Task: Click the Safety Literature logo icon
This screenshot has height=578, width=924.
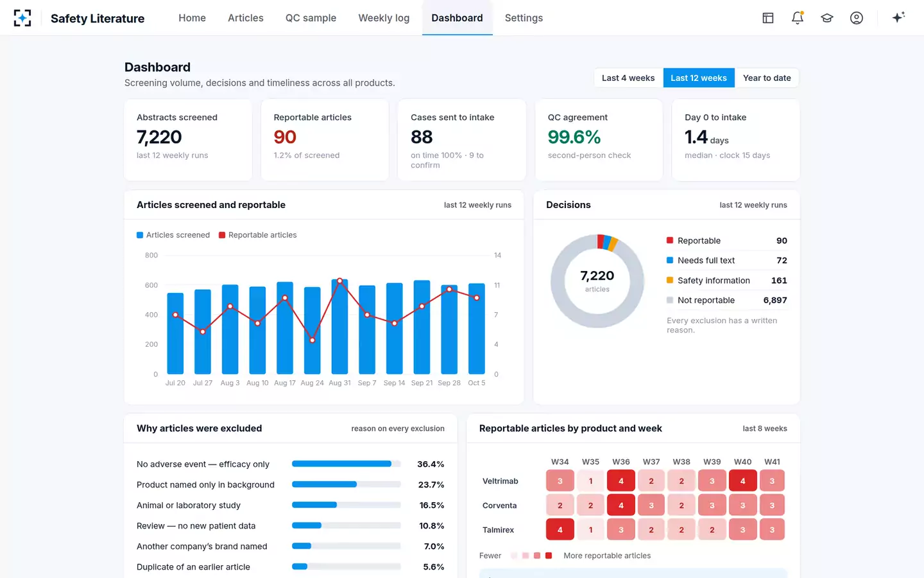Action: pyautogui.click(x=22, y=18)
